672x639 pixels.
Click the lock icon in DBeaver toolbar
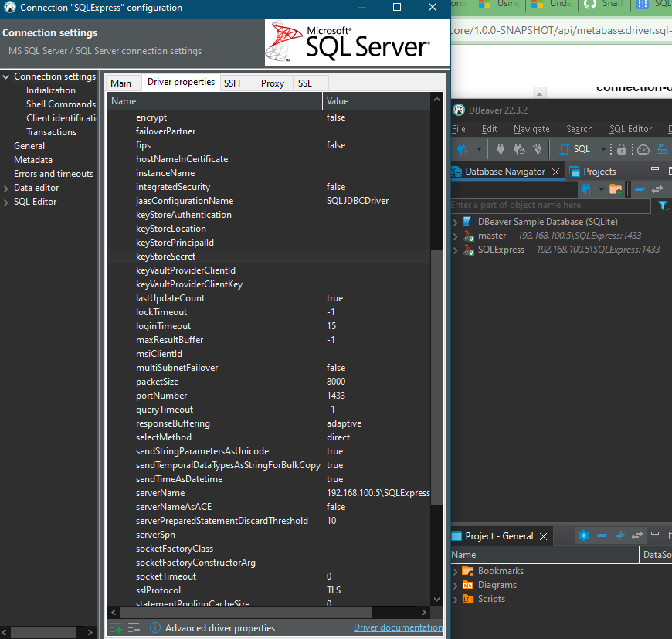(x=622, y=149)
